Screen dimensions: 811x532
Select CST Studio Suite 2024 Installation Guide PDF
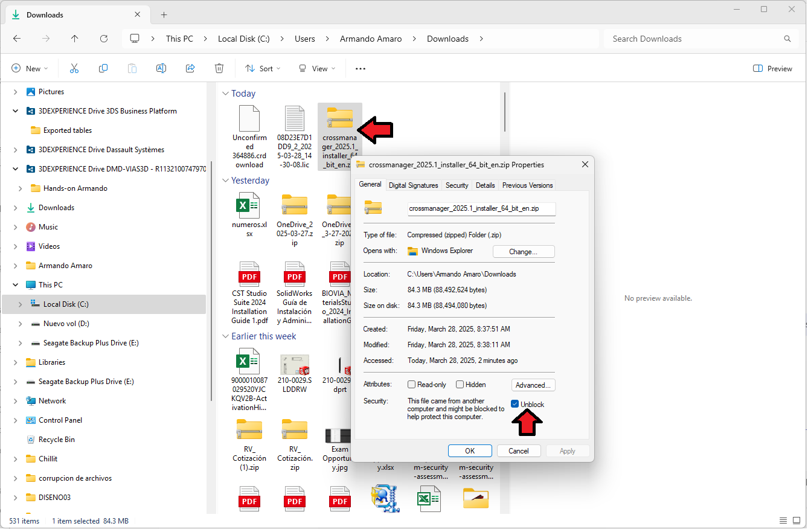(249, 293)
